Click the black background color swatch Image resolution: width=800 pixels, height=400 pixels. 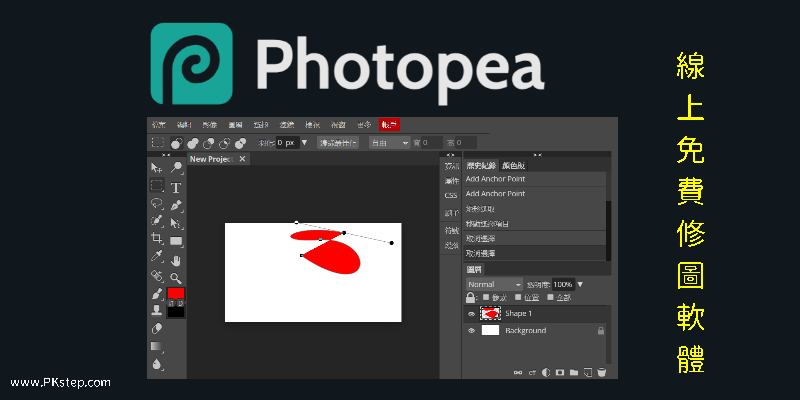[x=176, y=312]
